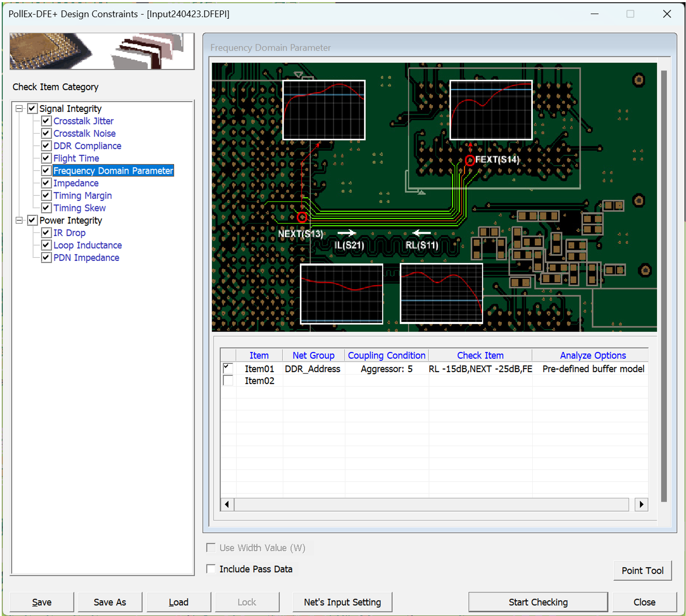Toggle the Item02 row checkbox

[228, 381]
